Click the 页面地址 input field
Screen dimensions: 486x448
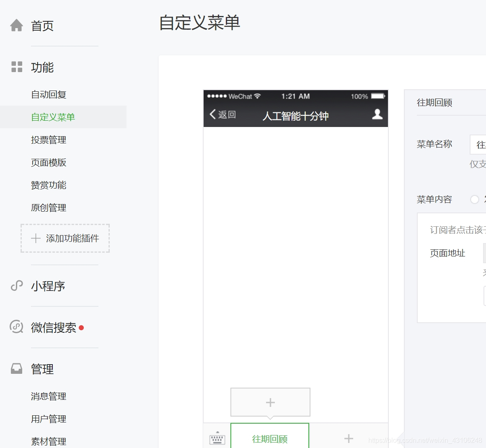pos(484,253)
